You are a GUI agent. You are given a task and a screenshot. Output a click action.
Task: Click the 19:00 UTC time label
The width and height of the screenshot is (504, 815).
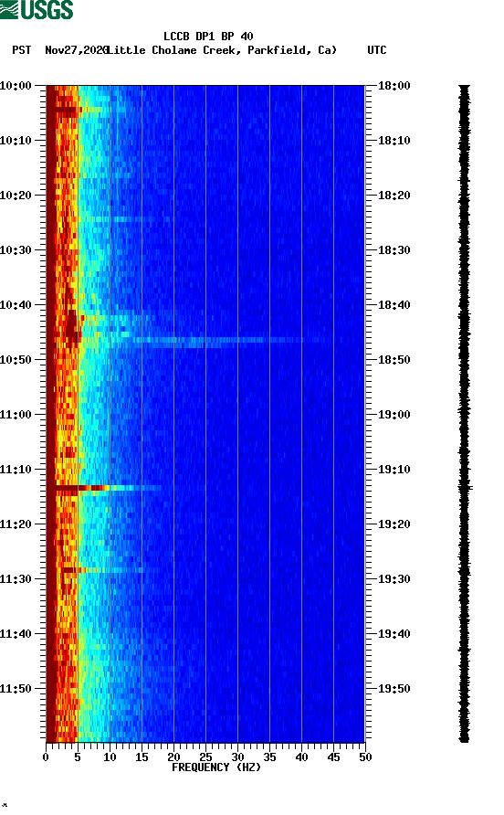click(x=394, y=415)
